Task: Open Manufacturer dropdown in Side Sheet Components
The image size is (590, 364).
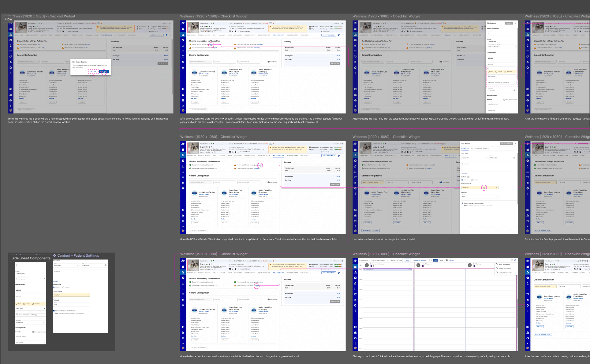Action: (44, 343)
